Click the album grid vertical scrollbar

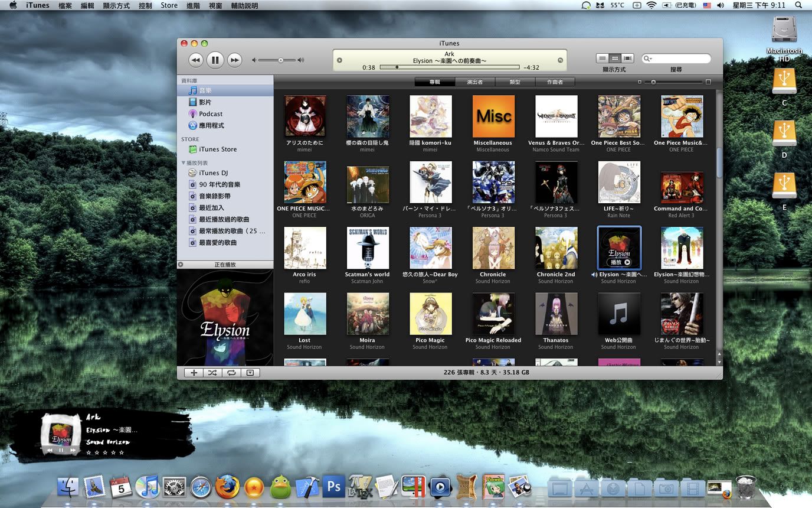719,162
